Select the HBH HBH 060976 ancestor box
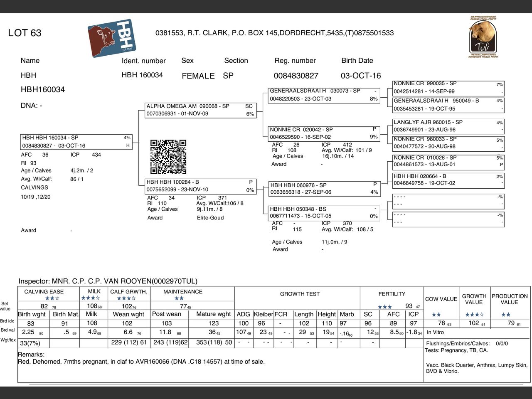This screenshot has height=399, width=532. point(324,189)
